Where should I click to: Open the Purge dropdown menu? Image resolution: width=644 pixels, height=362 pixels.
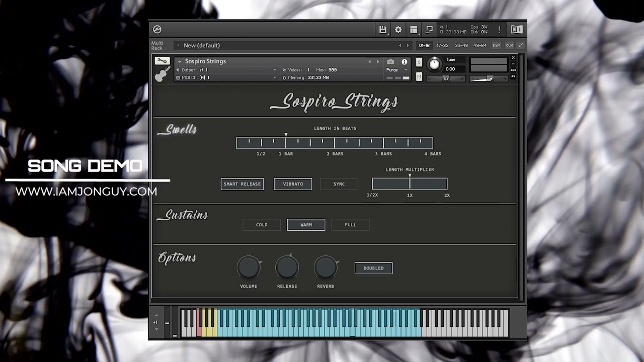[x=396, y=70]
